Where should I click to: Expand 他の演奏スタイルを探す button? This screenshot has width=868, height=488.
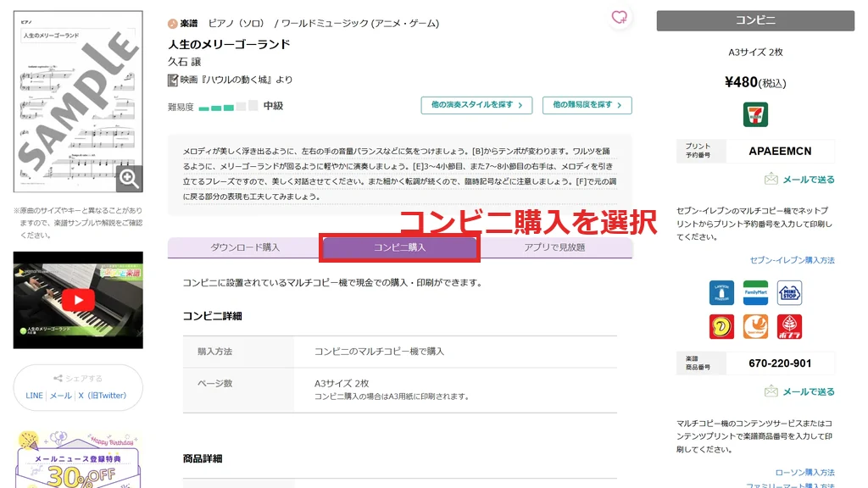click(x=476, y=105)
